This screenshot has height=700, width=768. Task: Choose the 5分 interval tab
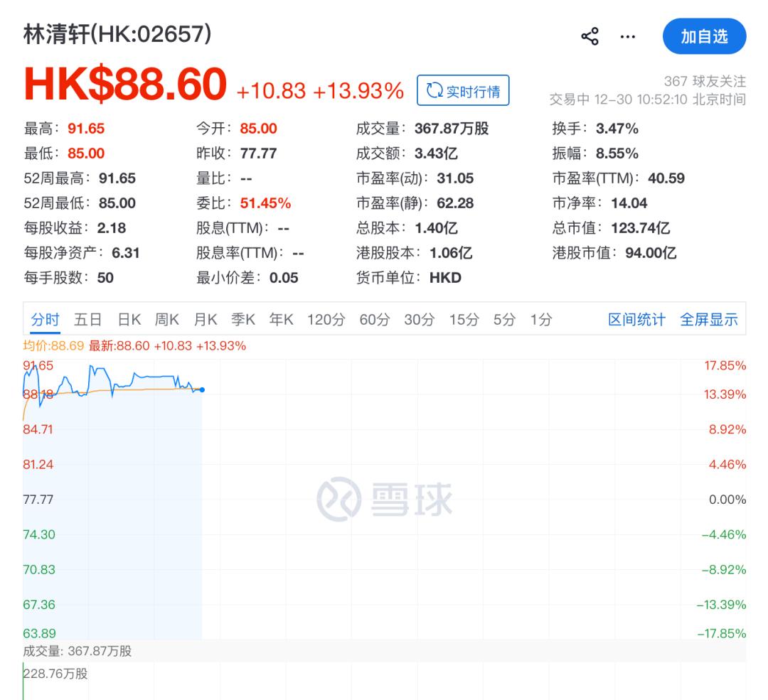point(504,319)
